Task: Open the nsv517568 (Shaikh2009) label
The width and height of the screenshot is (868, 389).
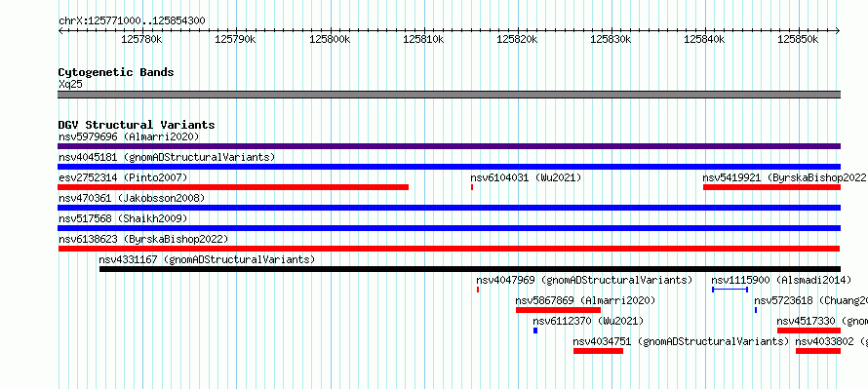Action: (123, 218)
